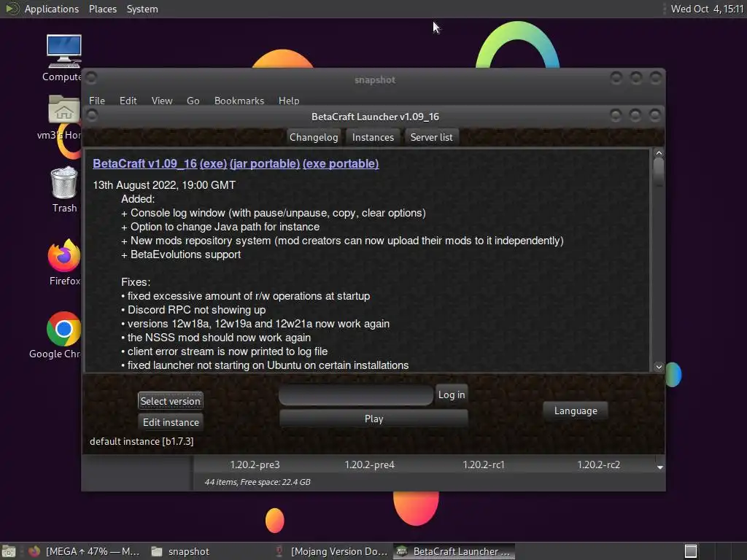The image size is (747, 560).
Task: Switch to the Instances tab
Action: (x=373, y=137)
